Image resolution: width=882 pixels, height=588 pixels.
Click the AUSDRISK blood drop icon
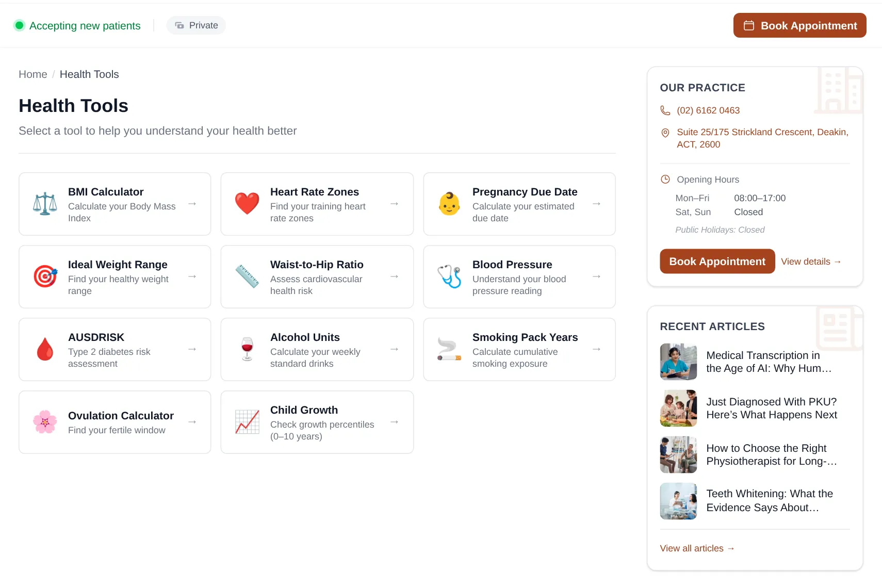(x=45, y=349)
